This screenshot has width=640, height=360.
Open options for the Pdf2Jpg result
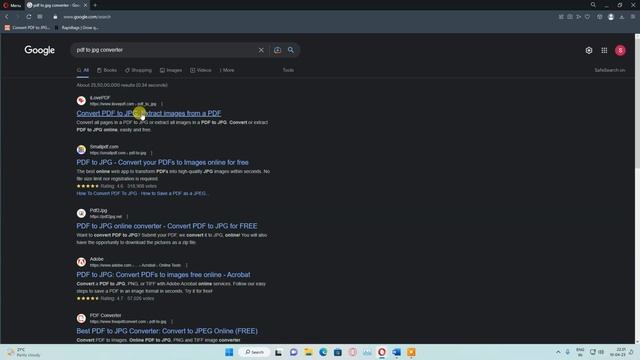point(127,217)
